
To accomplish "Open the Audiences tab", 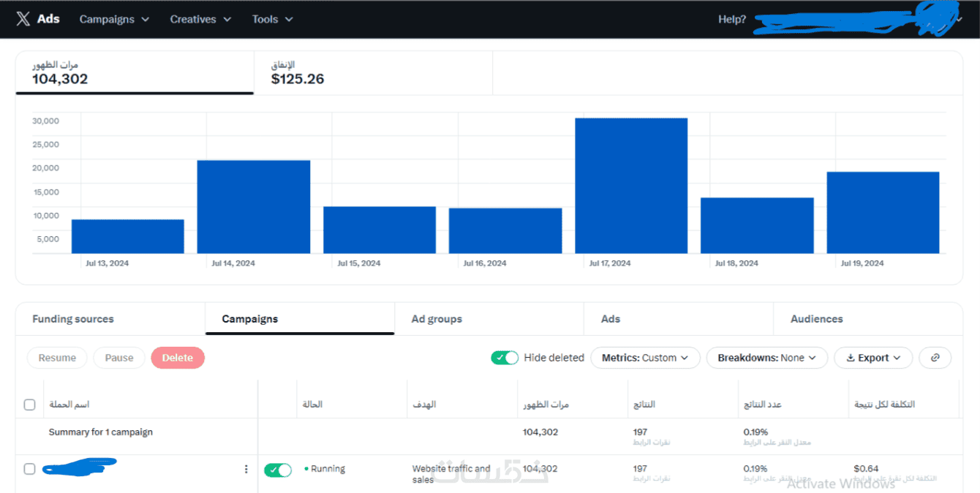I will pos(817,319).
